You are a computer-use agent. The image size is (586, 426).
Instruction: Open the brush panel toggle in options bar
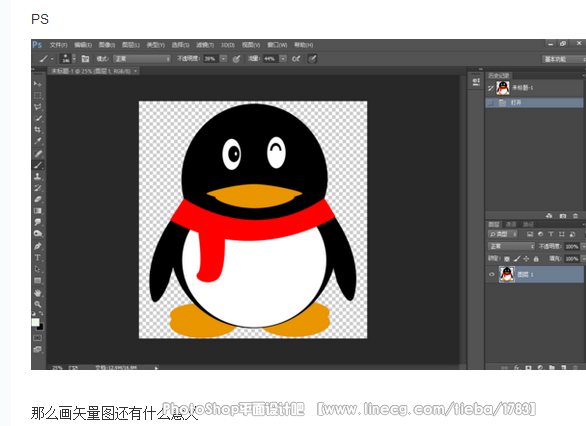pos(85,59)
